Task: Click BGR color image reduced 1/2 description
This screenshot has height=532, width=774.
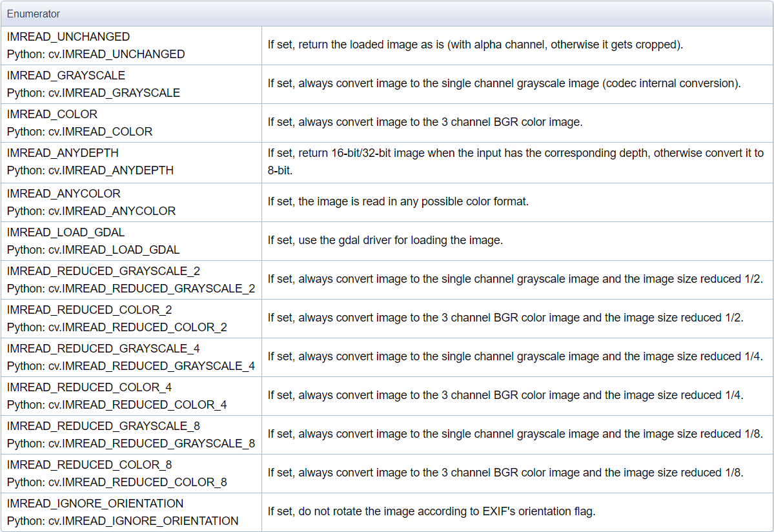Action: [505, 318]
